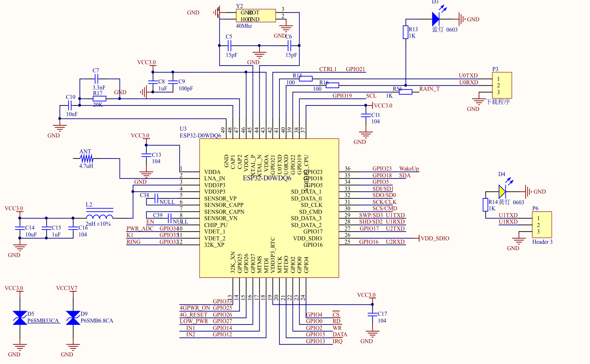
Task: Click capacitor C9 symbol
Action: (x=173, y=83)
